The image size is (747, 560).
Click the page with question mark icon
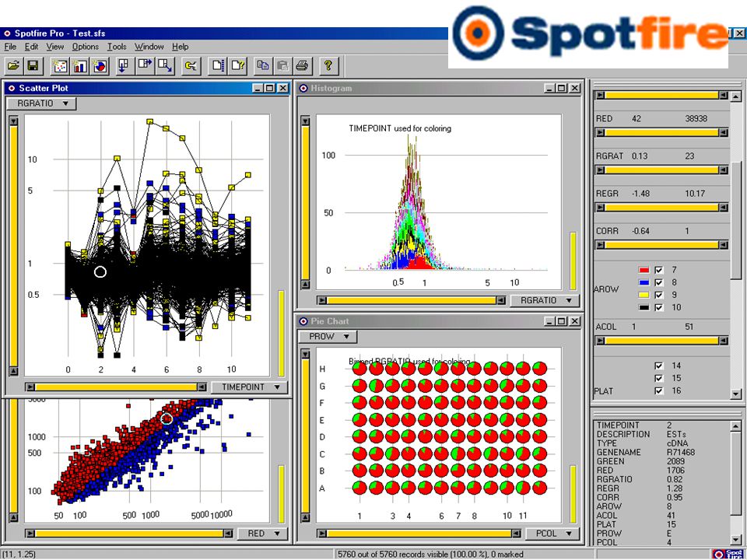pyautogui.click(x=238, y=65)
